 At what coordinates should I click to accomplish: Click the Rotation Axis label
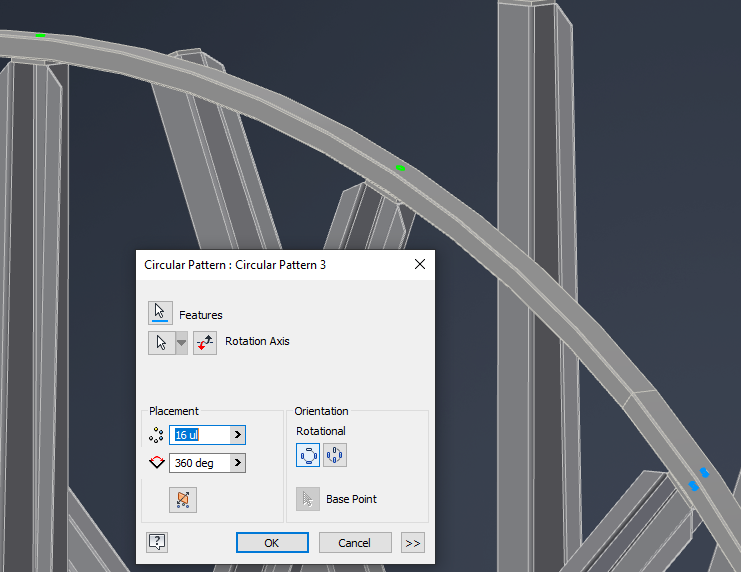coord(257,341)
